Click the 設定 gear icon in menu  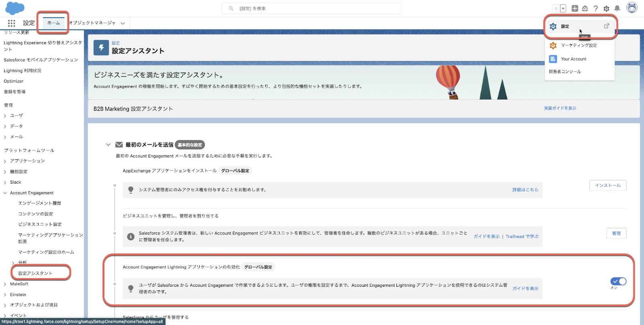(x=553, y=26)
